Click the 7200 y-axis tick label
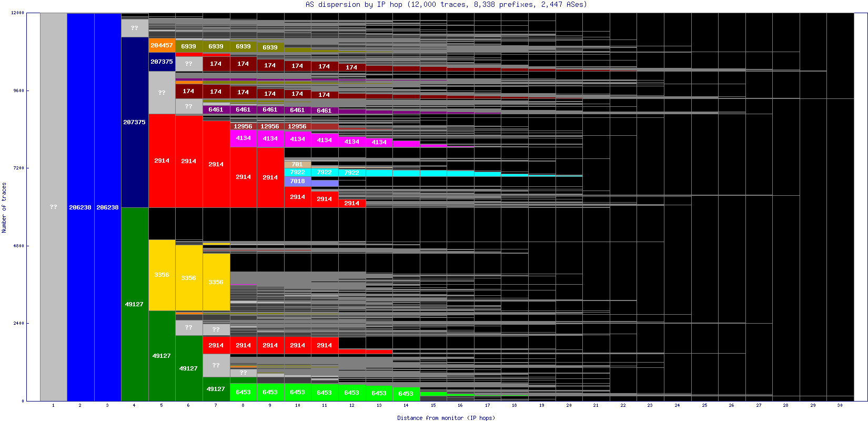The image size is (868, 421). (19, 168)
